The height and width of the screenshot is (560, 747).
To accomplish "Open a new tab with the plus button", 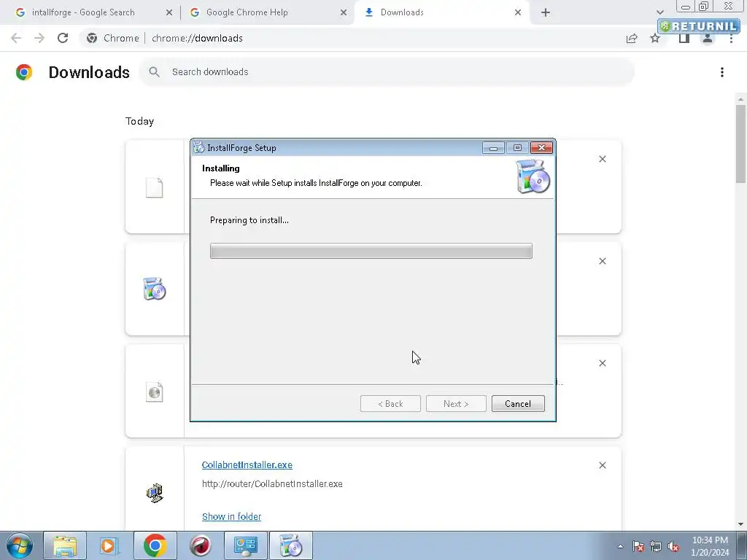I will coord(546,12).
